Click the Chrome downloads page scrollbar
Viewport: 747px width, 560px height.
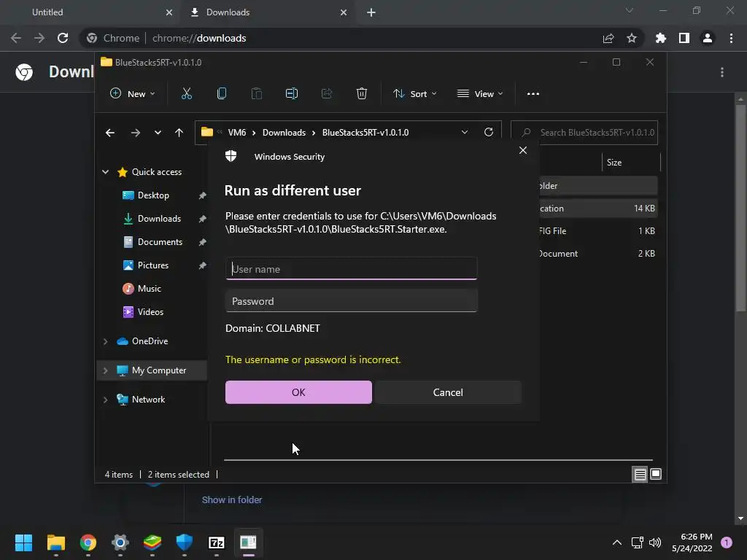(740, 209)
